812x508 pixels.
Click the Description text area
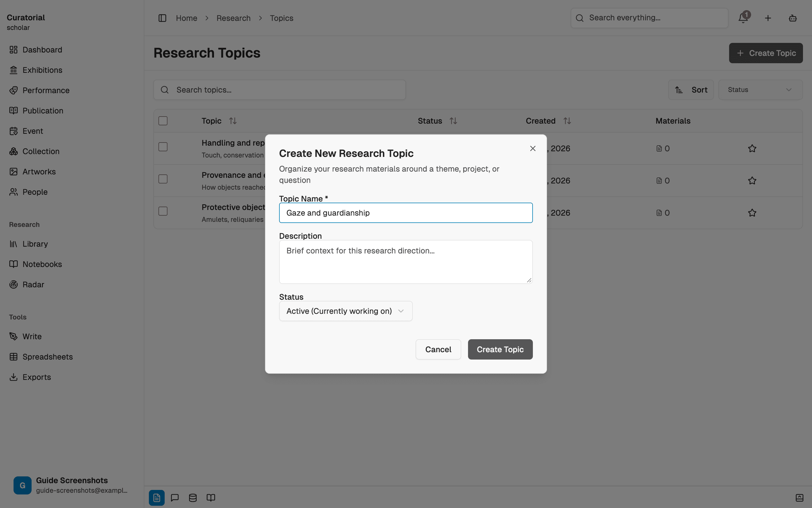tap(406, 262)
